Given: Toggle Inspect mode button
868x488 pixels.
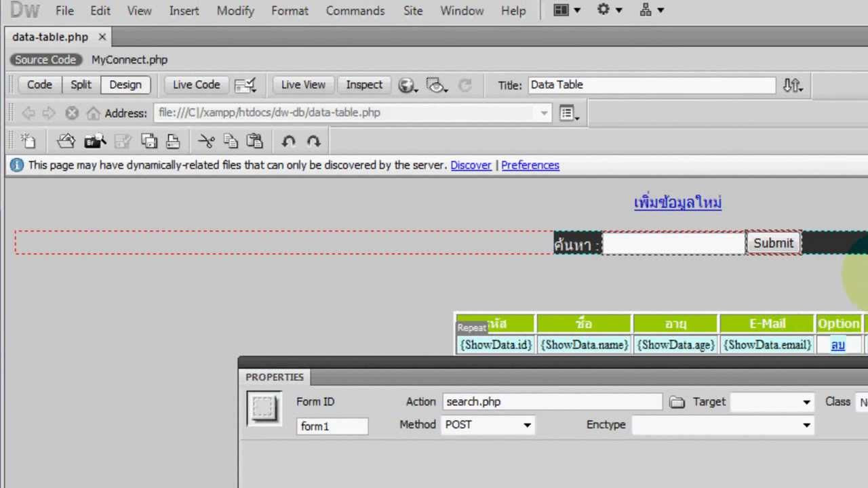Looking at the screenshot, I should [364, 85].
